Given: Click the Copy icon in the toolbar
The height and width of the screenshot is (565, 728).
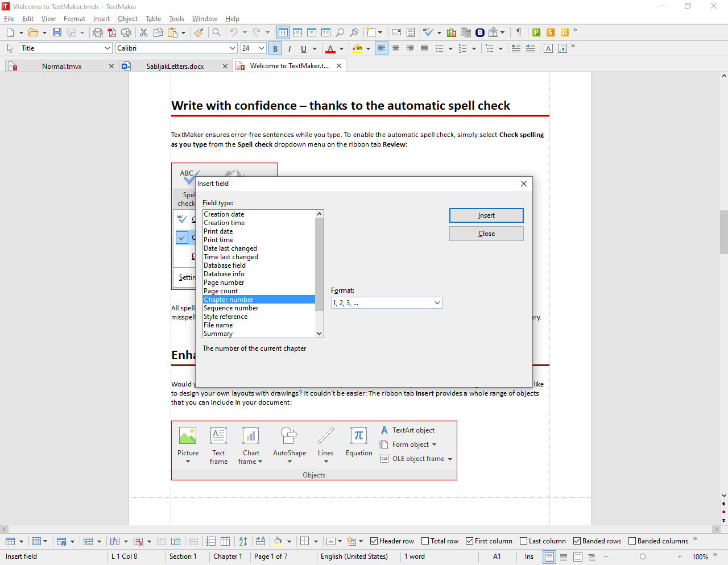Looking at the screenshot, I should (x=158, y=32).
